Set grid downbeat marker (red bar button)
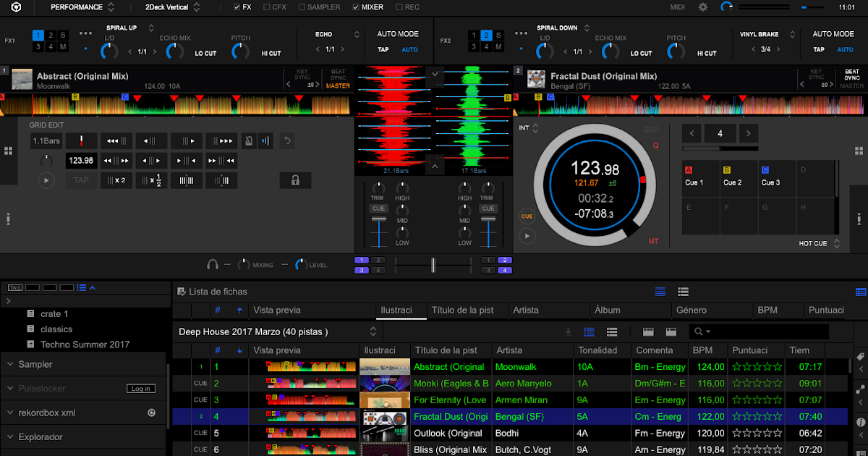This screenshot has height=456, width=868. click(81, 140)
